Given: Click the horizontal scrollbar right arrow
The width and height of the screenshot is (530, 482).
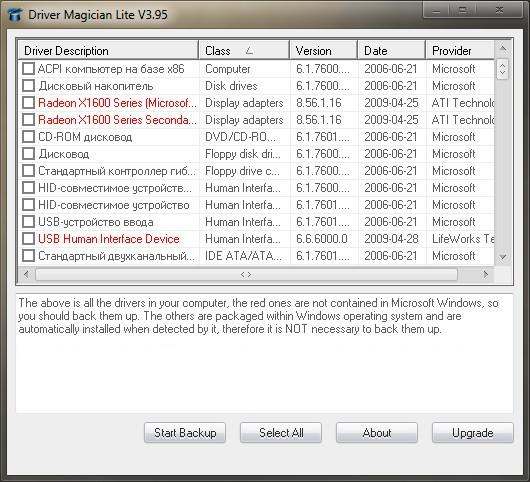Looking at the screenshot, I should tap(486, 274).
